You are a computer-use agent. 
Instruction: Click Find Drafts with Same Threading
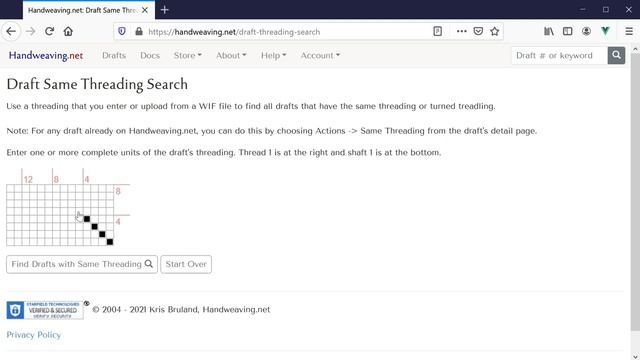tap(82, 264)
